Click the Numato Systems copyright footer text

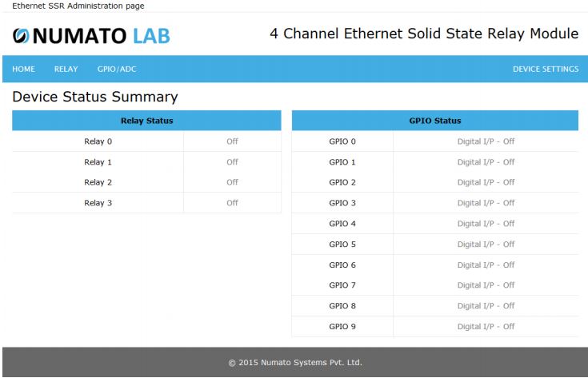[x=295, y=363]
